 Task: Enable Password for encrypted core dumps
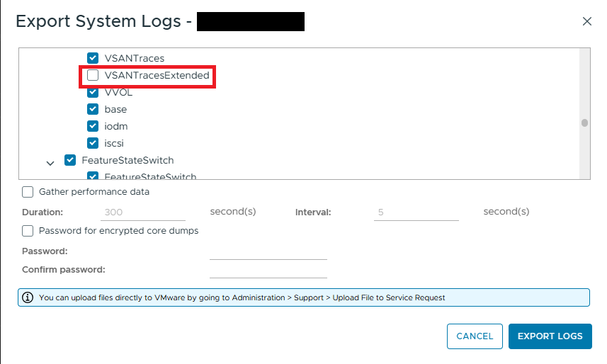[28, 231]
